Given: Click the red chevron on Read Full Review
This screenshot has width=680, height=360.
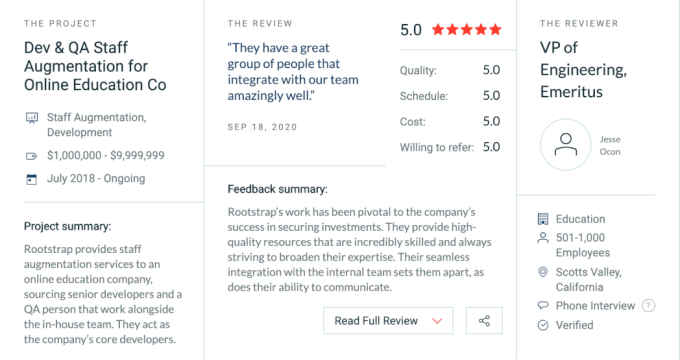Looking at the screenshot, I should coord(437,321).
